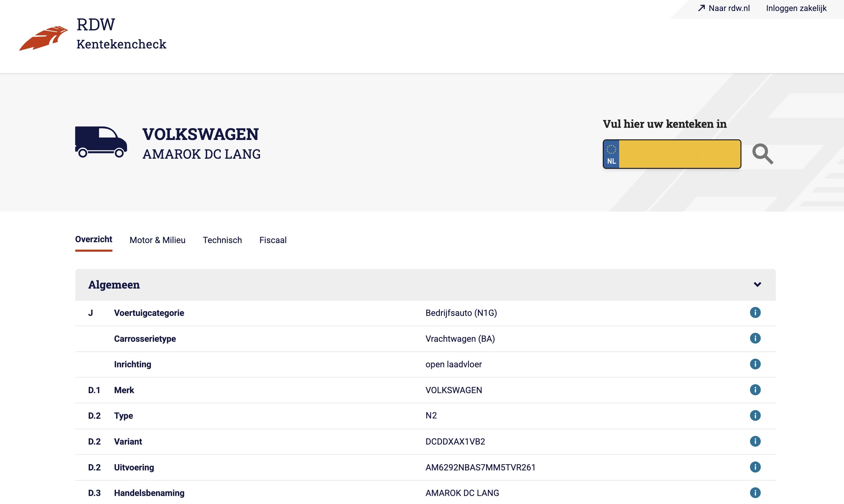Click the van vehicle icon

pos(101,142)
